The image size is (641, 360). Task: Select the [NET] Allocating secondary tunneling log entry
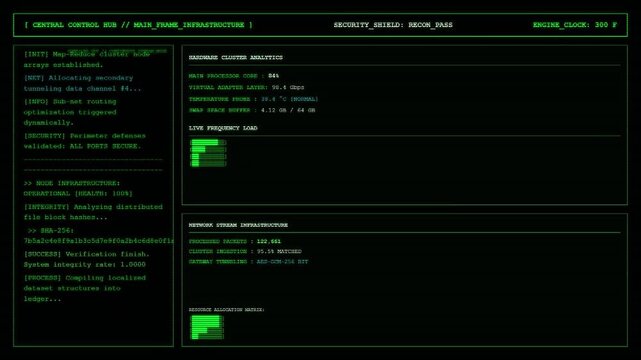click(82, 83)
